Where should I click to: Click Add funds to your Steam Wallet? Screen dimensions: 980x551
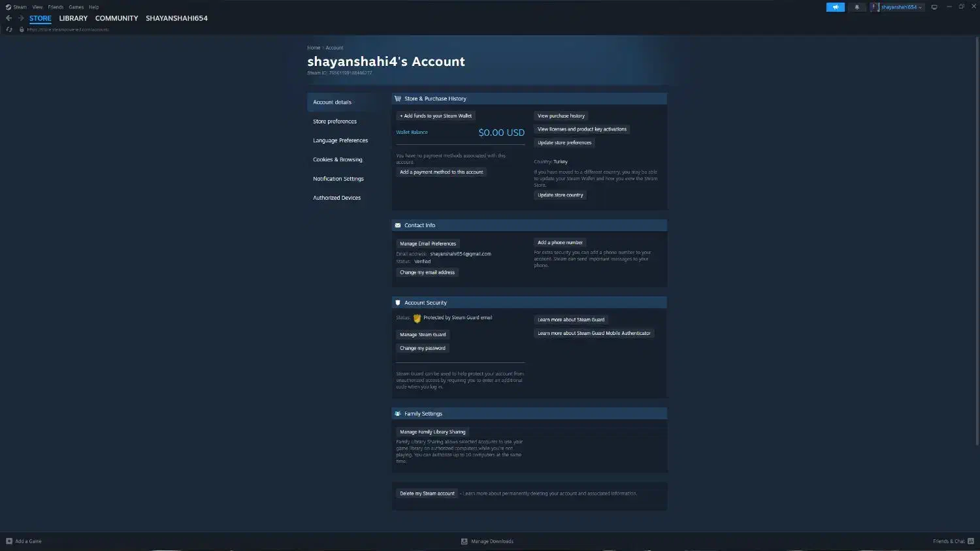pyautogui.click(x=436, y=116)
